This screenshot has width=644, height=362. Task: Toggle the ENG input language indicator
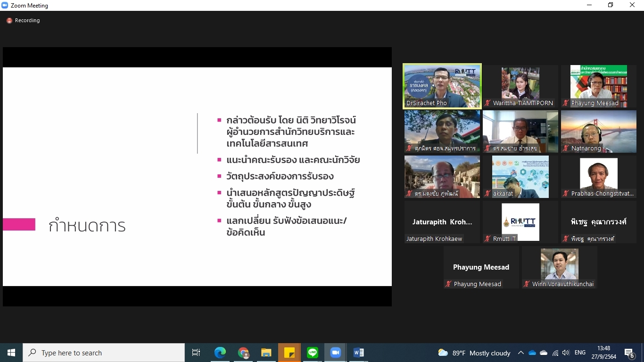point(580,353)
